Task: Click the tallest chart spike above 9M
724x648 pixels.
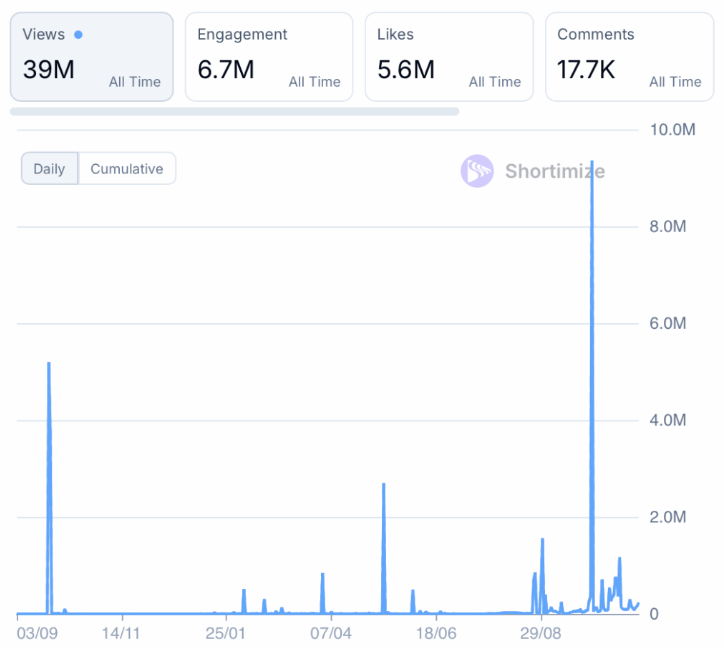Action: pyautogui.click(x=592, y=170)
